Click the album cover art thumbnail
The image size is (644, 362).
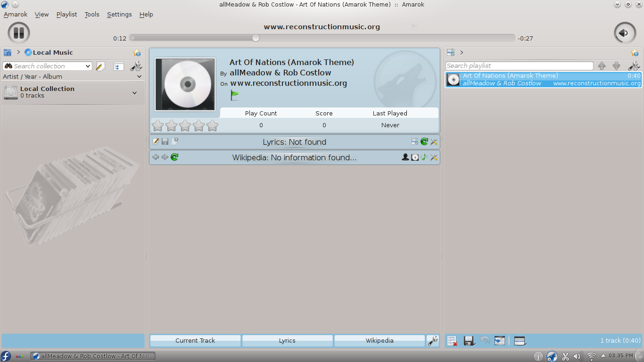click(185, 84)
